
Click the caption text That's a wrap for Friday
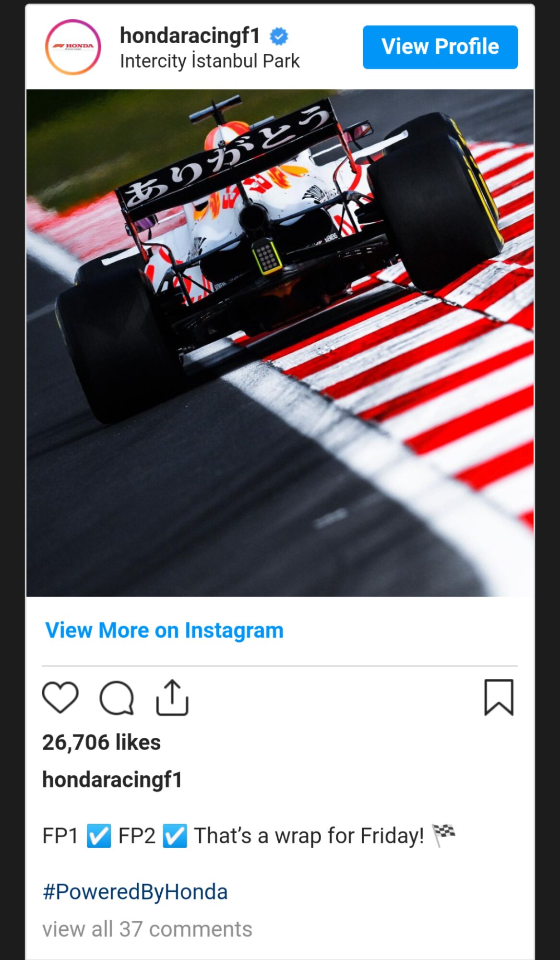pos(309,836)
